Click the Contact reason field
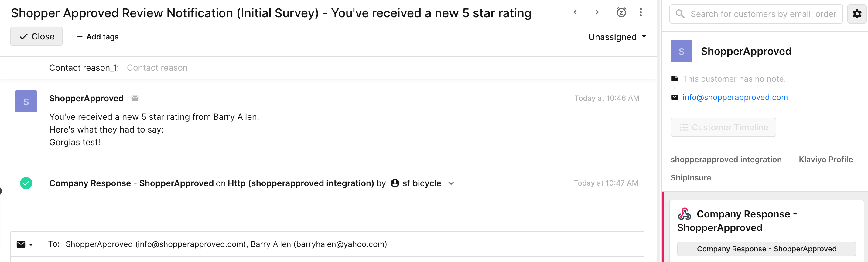Viewport: 868px width, 262px height. pyautogui.click(x=157, y=68)
